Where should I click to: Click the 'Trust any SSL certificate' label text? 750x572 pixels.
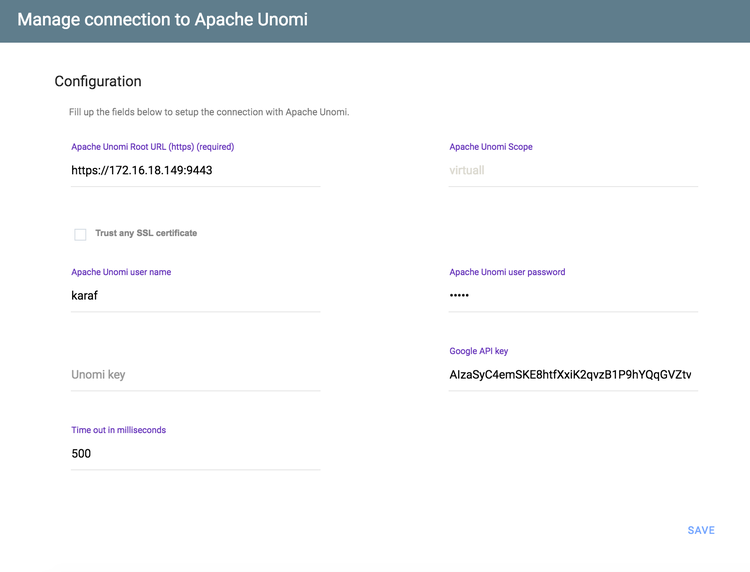(146, 233)
